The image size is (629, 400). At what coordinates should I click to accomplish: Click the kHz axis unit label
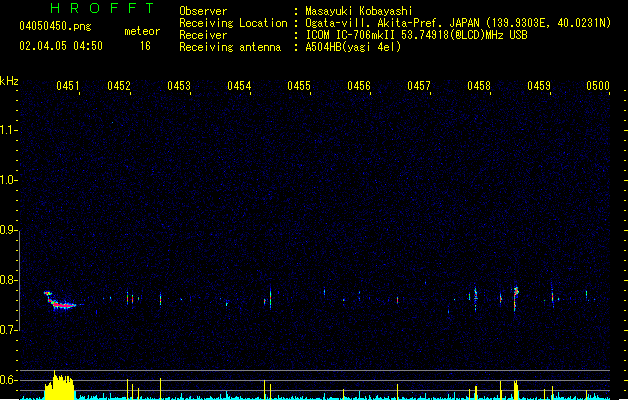9,81
